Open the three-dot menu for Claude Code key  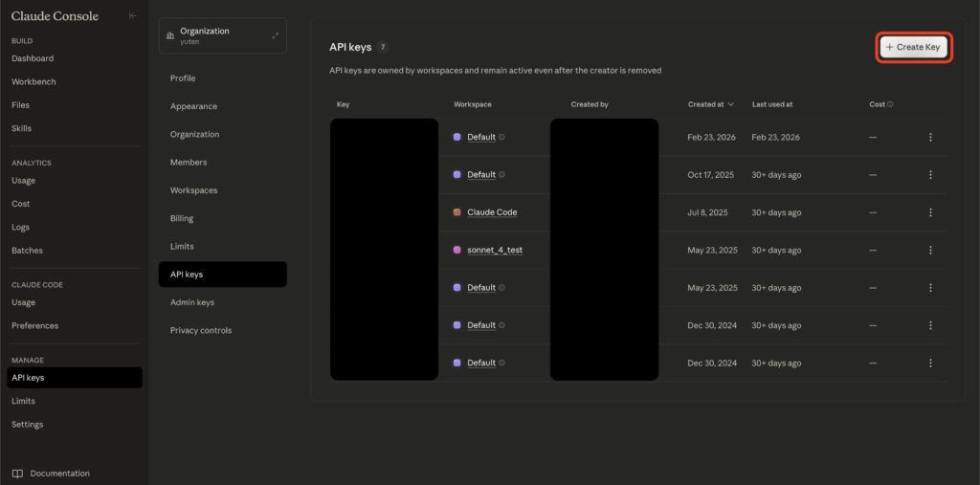click(930, 212)
